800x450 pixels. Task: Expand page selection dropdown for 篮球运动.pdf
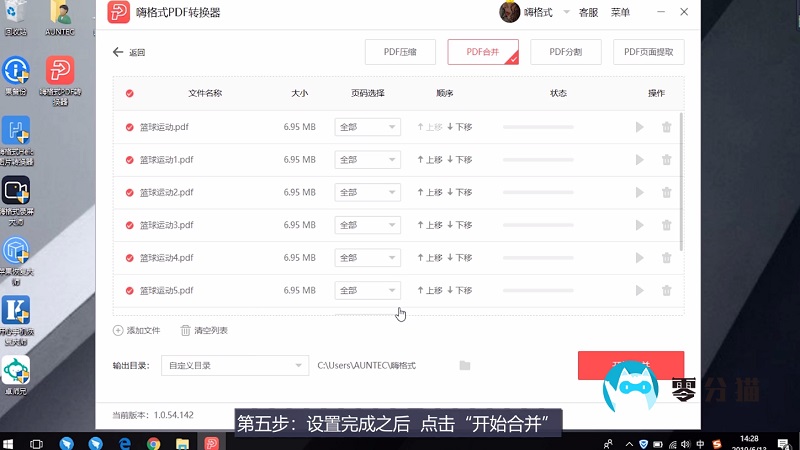[x=367, y=127]
